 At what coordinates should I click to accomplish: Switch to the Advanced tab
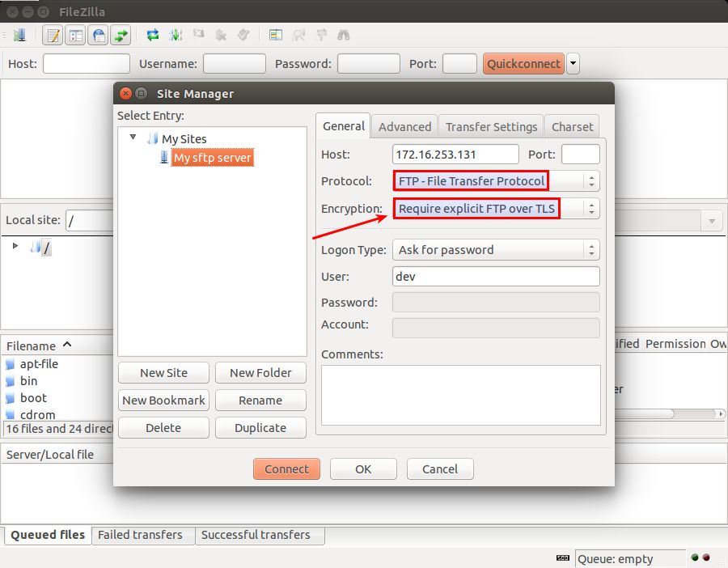pos(404,127)
